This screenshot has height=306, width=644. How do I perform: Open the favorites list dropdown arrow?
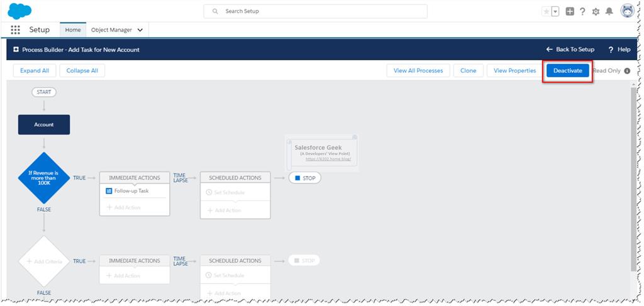coord(555,11)
